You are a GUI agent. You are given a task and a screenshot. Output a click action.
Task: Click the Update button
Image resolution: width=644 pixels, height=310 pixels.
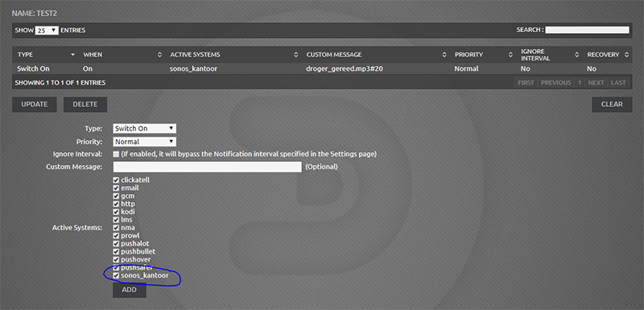35,105
